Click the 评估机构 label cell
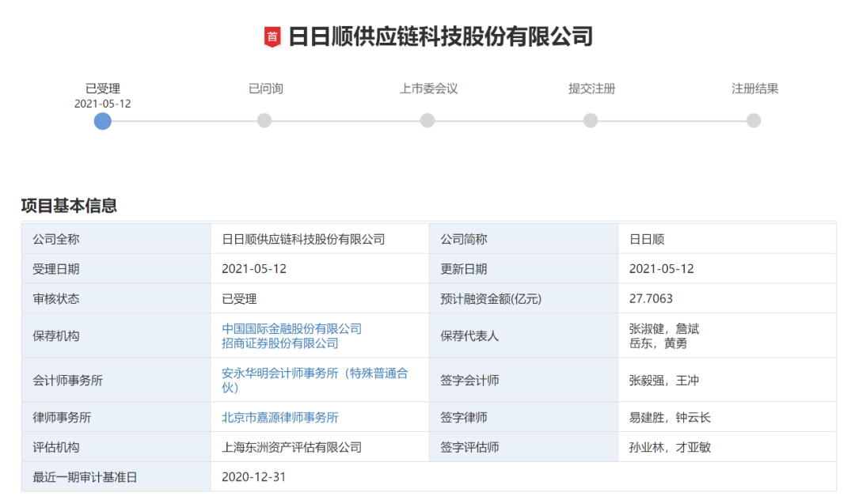This screenshot has width=855, height=504. (x=116, y=447)
